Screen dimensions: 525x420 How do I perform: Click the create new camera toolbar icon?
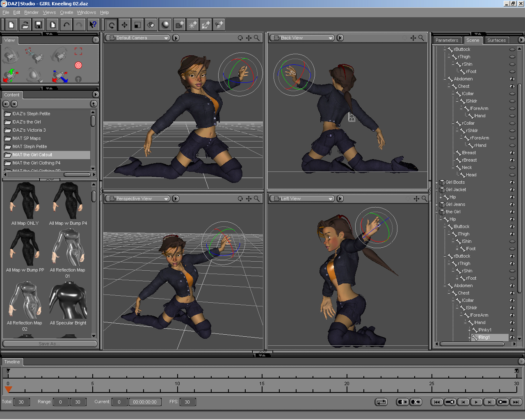179,25
